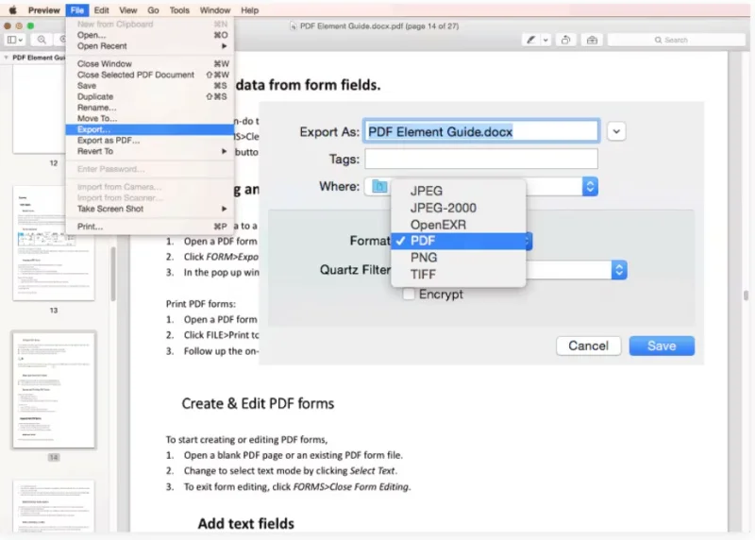The height and width of the screenshot is (541, 756).
Task: Choose the highlighted Export… item
Action: coord(150,129)
